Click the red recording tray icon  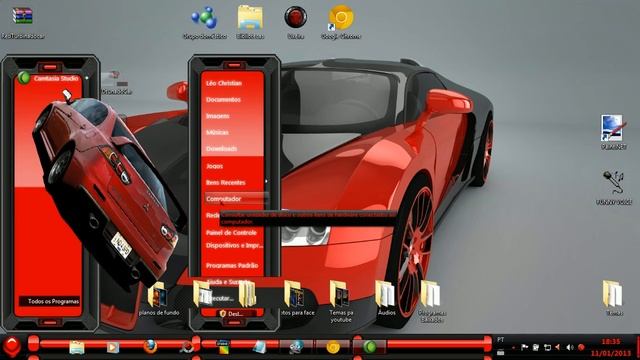(x=581, y=347)
